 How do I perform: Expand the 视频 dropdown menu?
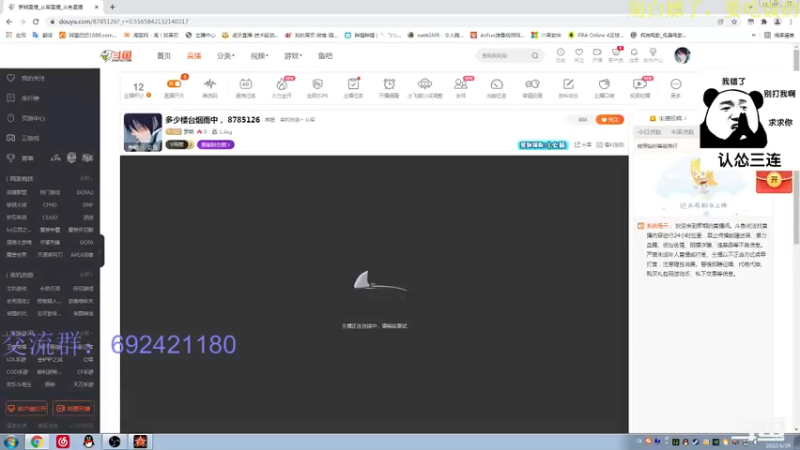click(259, 56)
